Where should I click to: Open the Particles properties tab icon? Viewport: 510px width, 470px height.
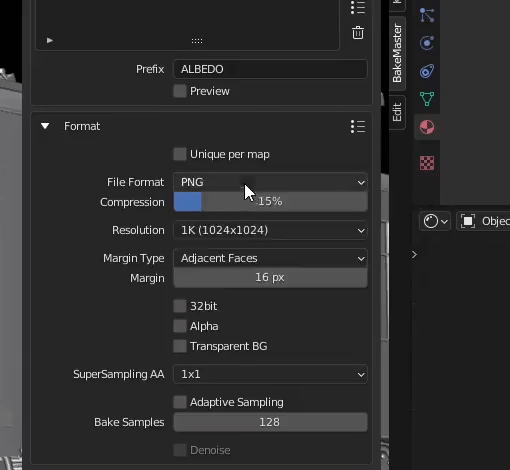pos(427,15)
